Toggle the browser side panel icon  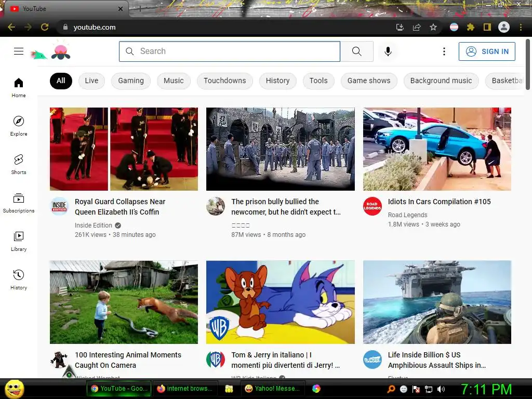pos(487,27)
